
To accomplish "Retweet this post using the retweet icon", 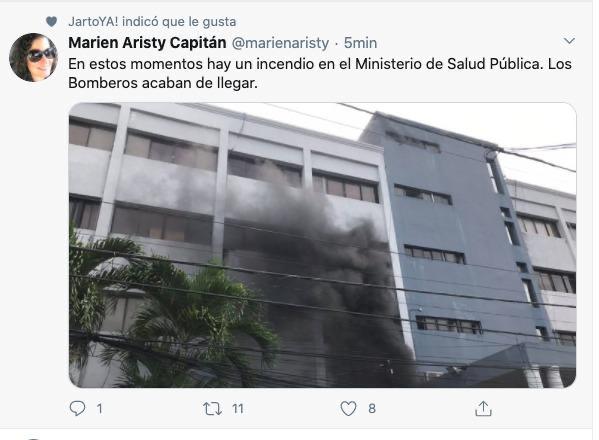I will tap(212, 409).
